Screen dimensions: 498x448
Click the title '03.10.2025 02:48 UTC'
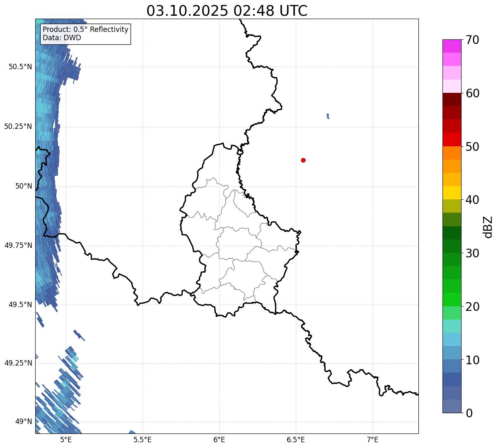coord(227,11)
